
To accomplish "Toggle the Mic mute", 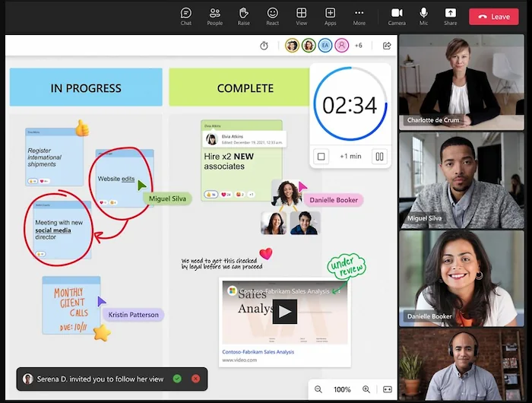I will click(423, 16).
